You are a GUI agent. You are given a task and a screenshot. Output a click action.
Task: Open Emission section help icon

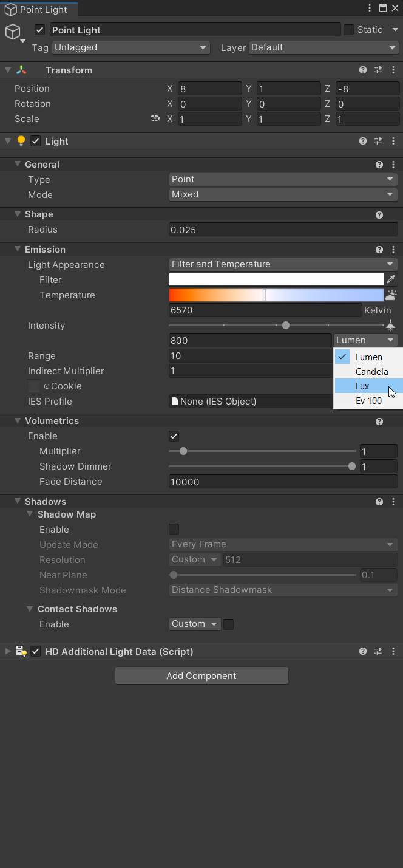pyautogui.click(x=379, y=250)
